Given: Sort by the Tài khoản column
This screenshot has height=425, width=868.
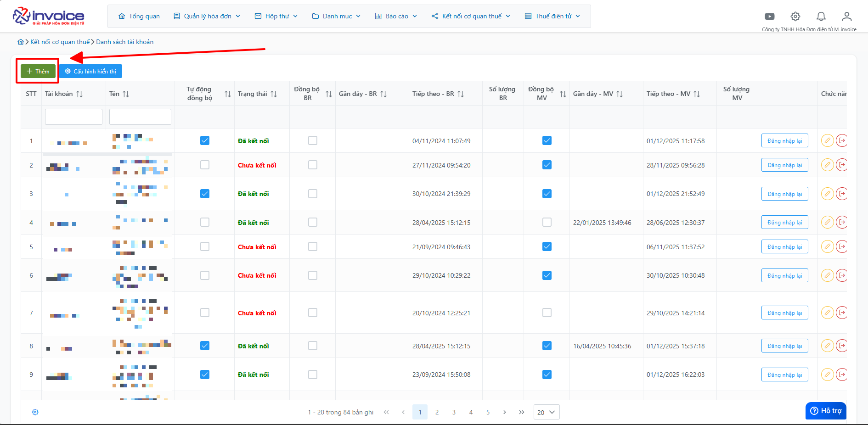Looking at the screenshot, I should coord(79,94).
